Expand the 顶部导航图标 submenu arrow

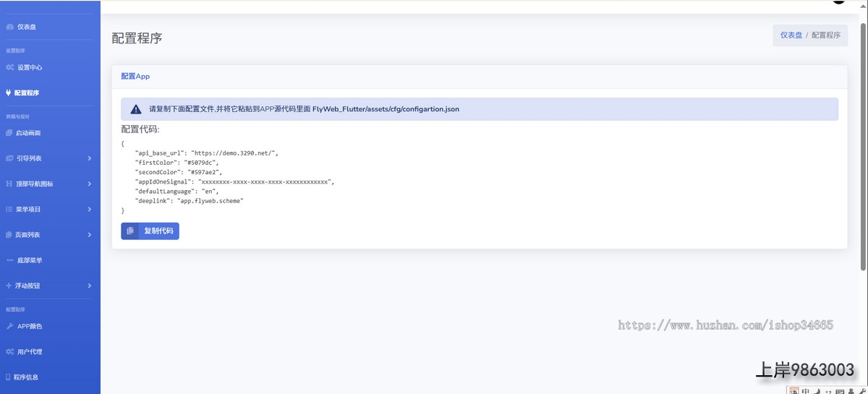(x=89, y=184)
